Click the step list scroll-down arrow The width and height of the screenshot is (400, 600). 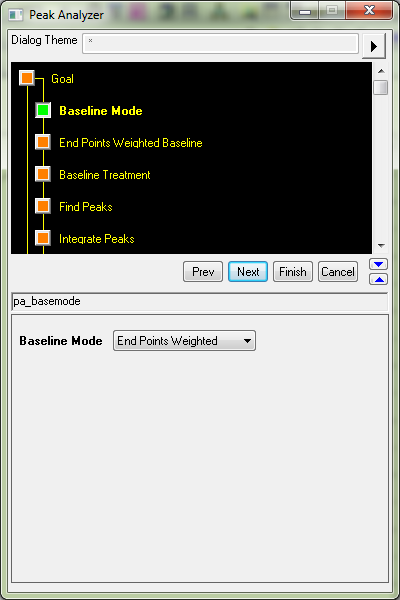tap(381, 246)
